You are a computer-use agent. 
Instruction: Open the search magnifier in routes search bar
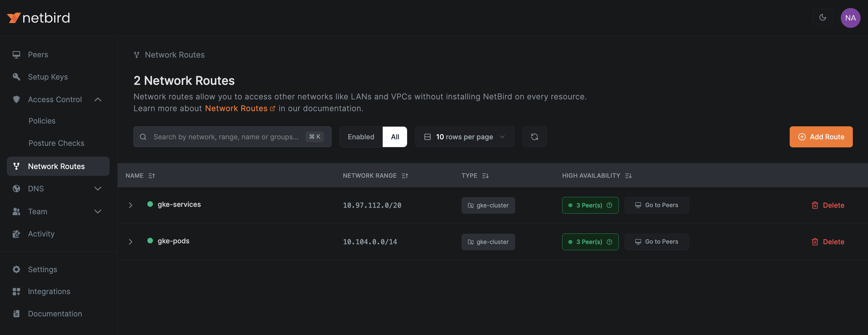coord(143,137)
